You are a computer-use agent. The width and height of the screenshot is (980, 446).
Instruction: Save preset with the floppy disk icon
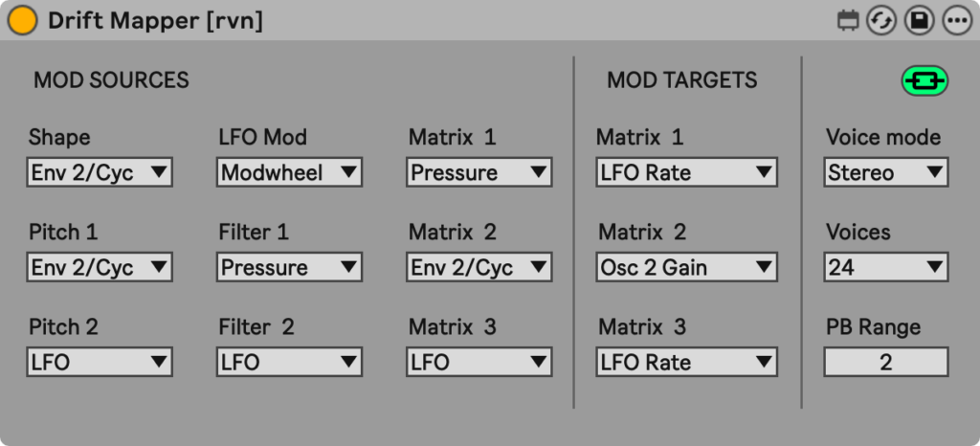[919, 20]
